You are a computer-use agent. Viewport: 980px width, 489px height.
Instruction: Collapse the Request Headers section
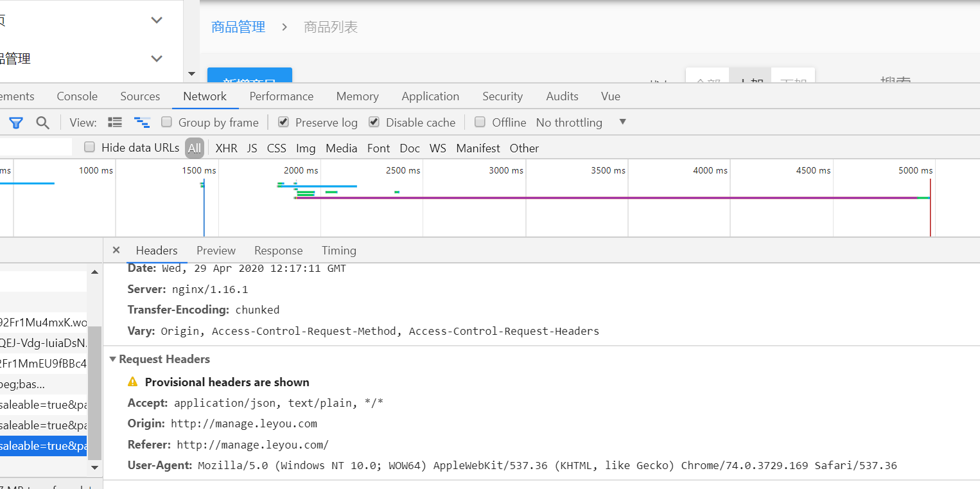click(x=113, y=359)
